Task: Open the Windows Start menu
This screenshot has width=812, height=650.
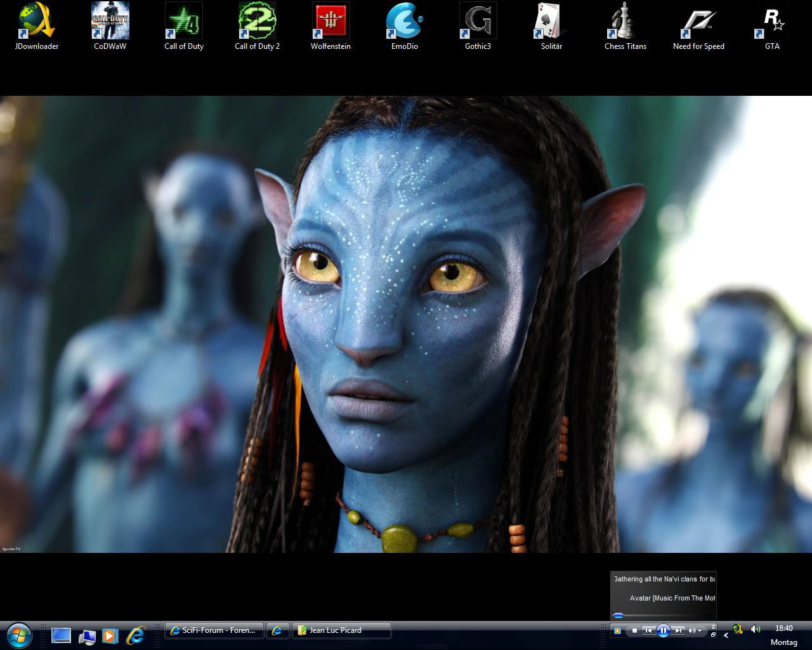Action: [18, 634]
